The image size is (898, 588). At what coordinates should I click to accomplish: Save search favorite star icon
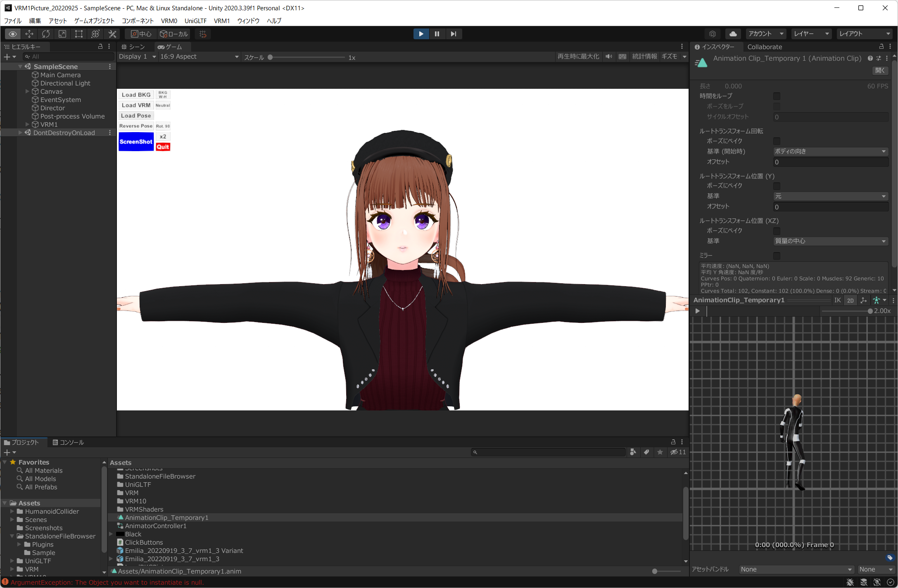coord(660,452)
